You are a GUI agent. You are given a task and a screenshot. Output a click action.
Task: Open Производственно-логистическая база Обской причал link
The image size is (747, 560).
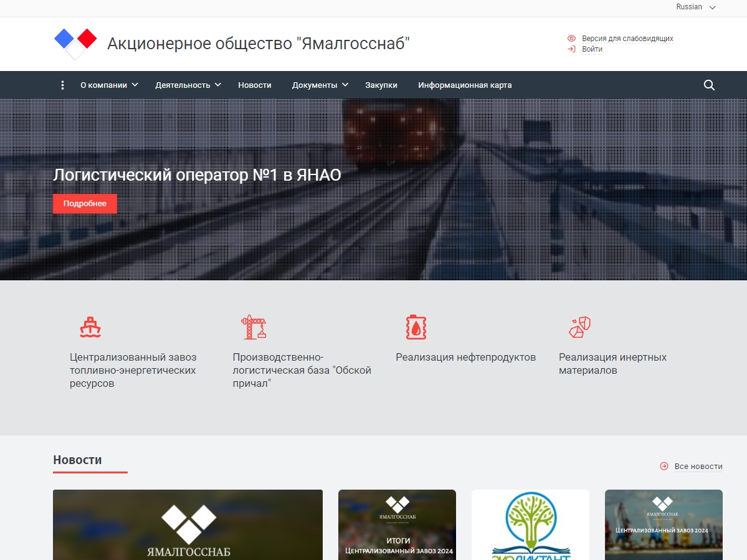302,370
